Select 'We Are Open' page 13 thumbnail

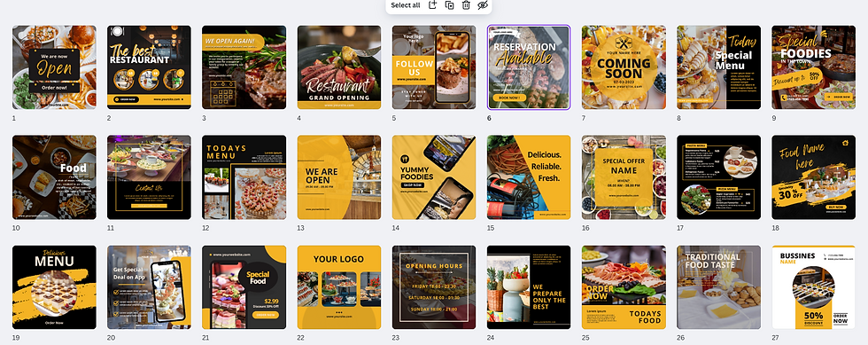(x=338, y=177)
